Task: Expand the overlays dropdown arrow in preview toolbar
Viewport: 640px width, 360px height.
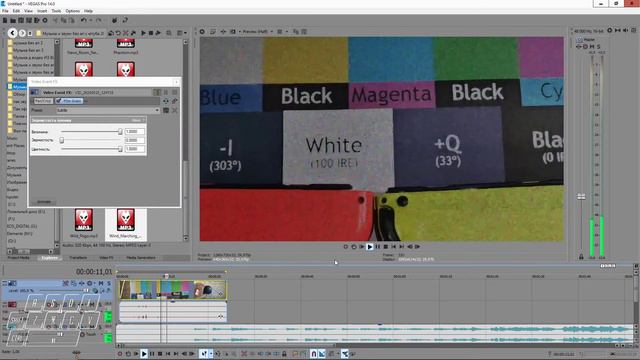Action: 287,31
